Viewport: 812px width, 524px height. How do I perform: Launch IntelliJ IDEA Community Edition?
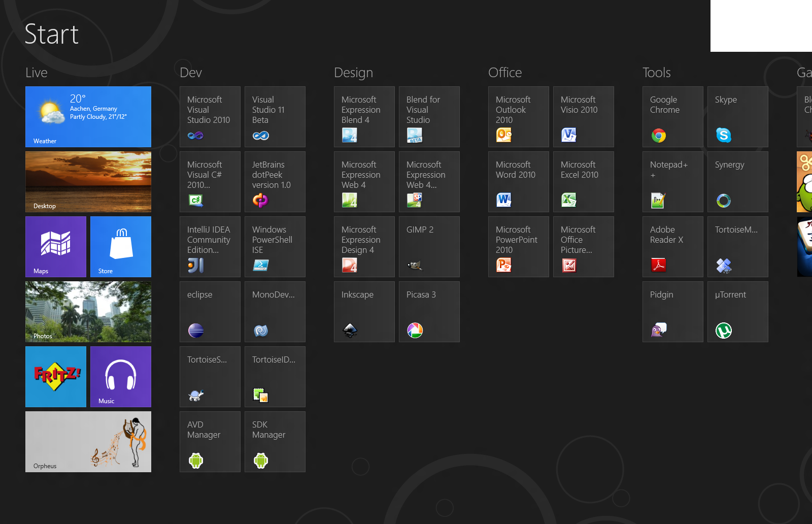tap(210, 247)
